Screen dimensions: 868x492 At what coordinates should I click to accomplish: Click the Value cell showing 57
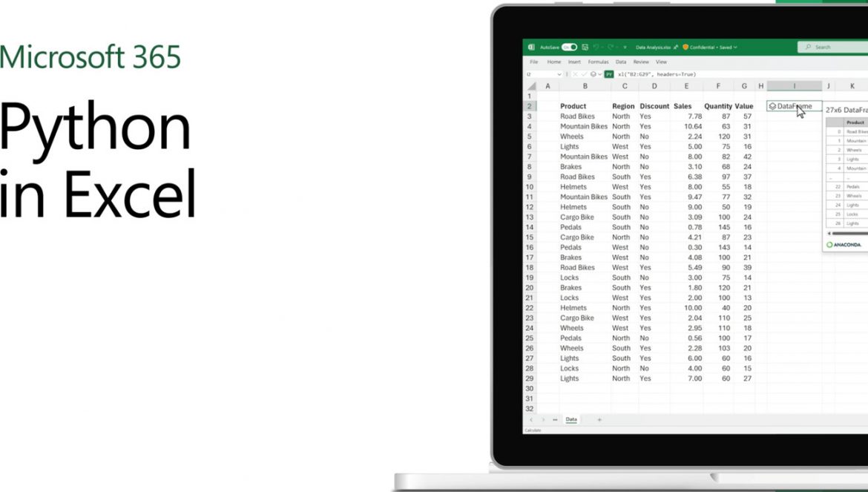(x=744, y=117)
